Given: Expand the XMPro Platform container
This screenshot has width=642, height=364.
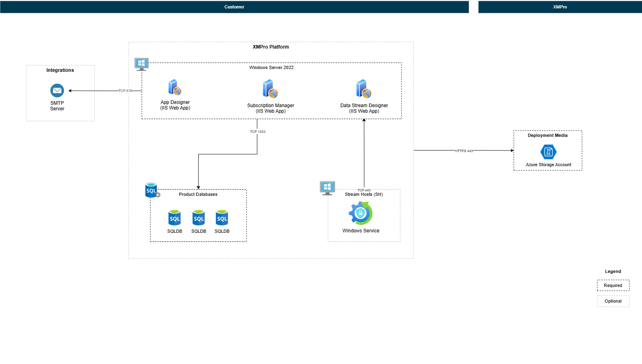Looking at the screenshot, I should [x=270, y=47].
